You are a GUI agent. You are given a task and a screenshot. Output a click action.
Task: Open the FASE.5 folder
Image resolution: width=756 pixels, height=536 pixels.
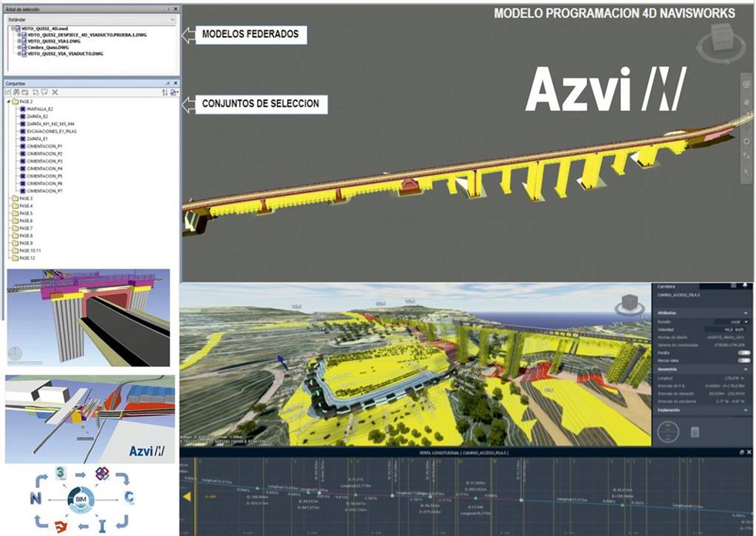tap(22, 213)
